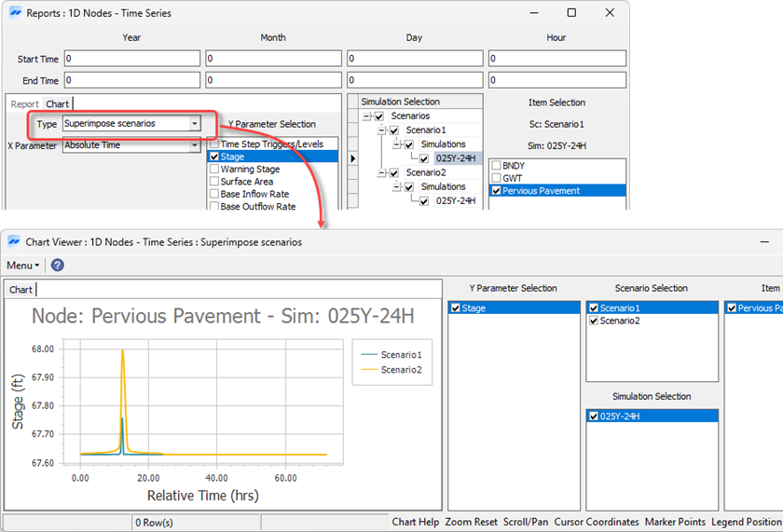Click the Scenario2 legend color line
Viewport: 783px width, 532px height.
(367, 370)
